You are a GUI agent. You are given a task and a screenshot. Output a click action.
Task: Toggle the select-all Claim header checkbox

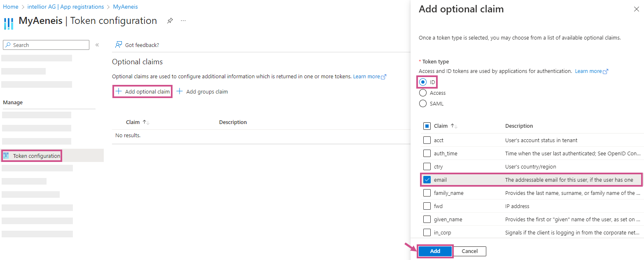[427, 126]
